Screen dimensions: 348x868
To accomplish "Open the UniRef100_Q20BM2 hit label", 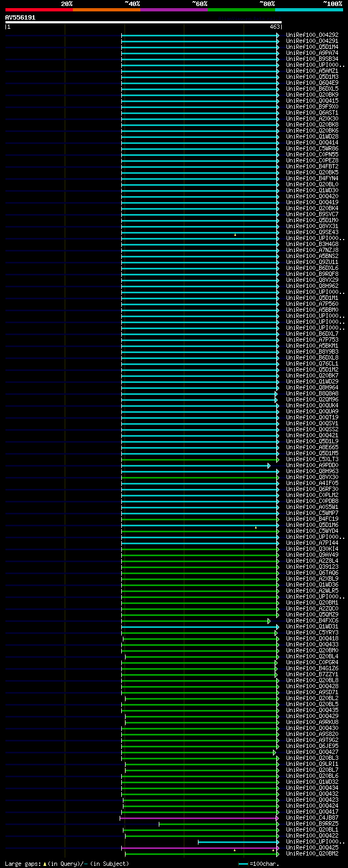I will coord(312,854).
